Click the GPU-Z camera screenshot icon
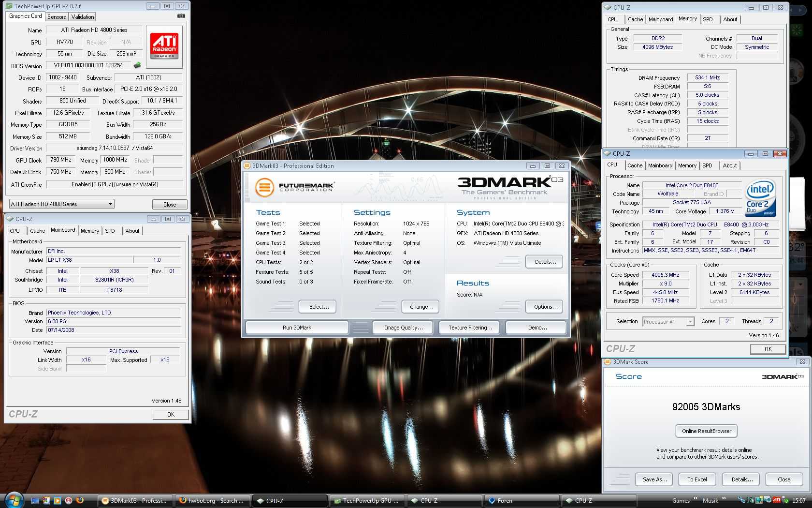812x508 pixels. (181, 16)
